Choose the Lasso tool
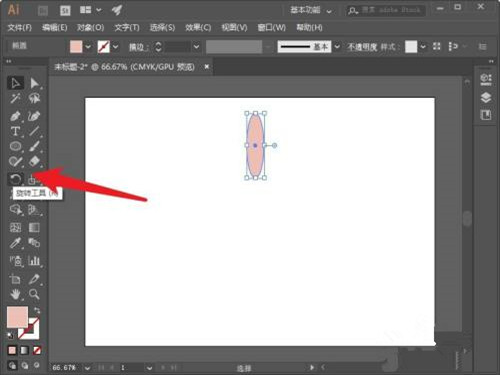Screen dimensions: 500x375 (x=34, y=98)
